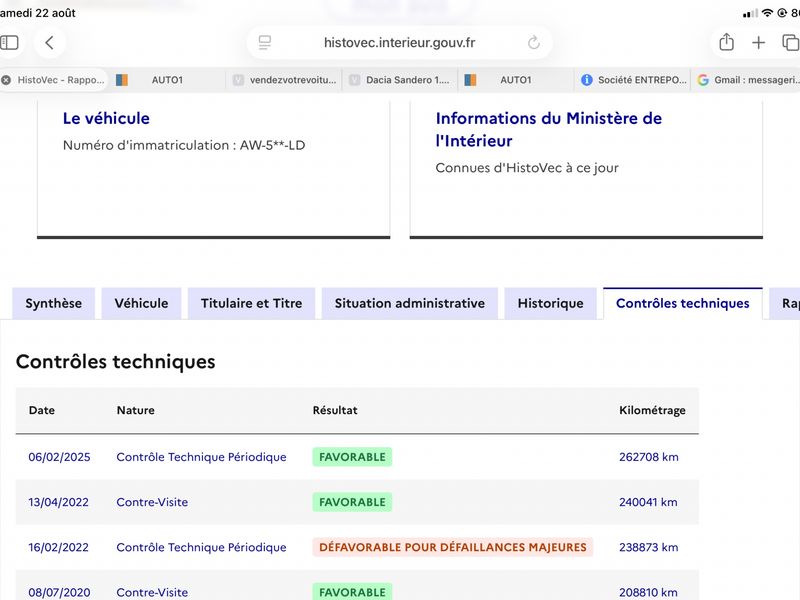Switch to the Société ENTREPO browser tab

click(x=633, y=80)
